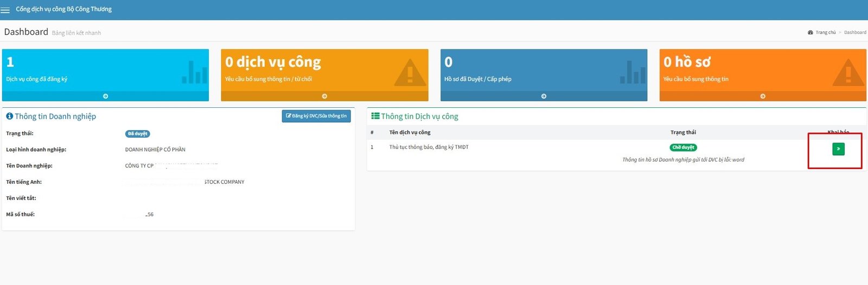Click Tên tiếng Anh label

[x=24, y=182]
